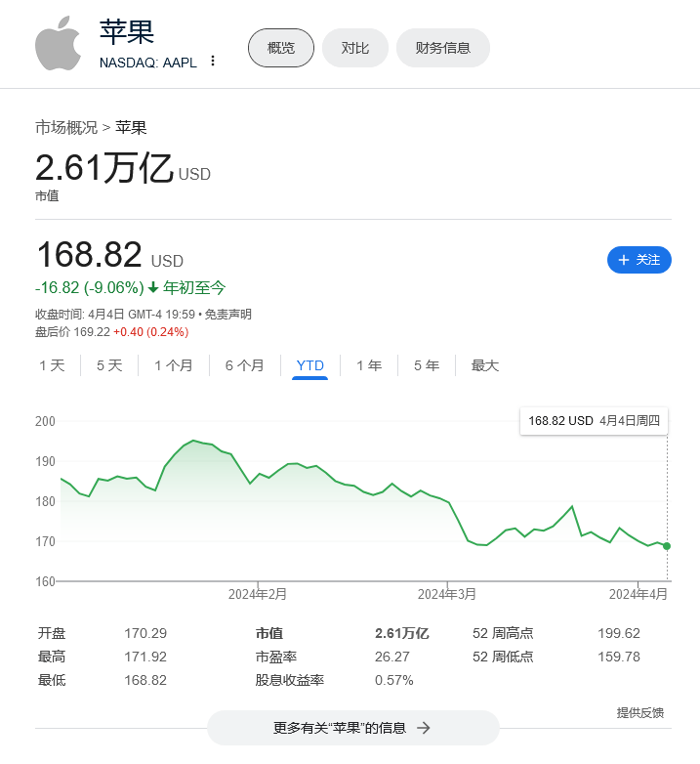Click the 市场概况 breadcrumb link
This screenshot has width=700, height=764.
66,128
